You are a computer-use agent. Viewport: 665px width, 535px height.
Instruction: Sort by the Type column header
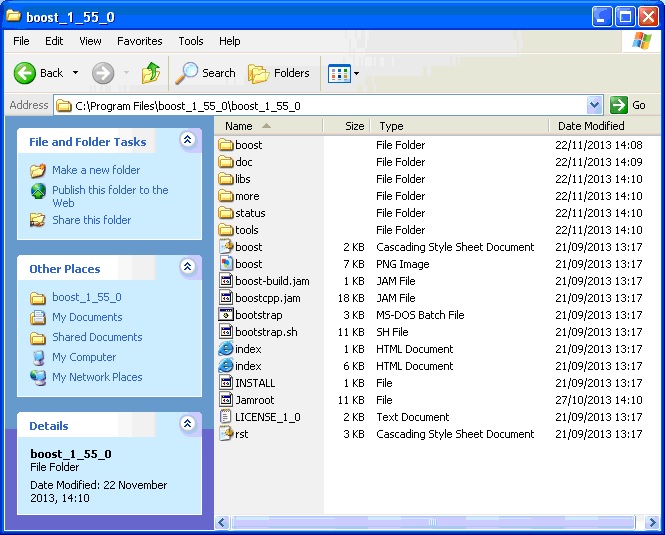tap(459, 126)
